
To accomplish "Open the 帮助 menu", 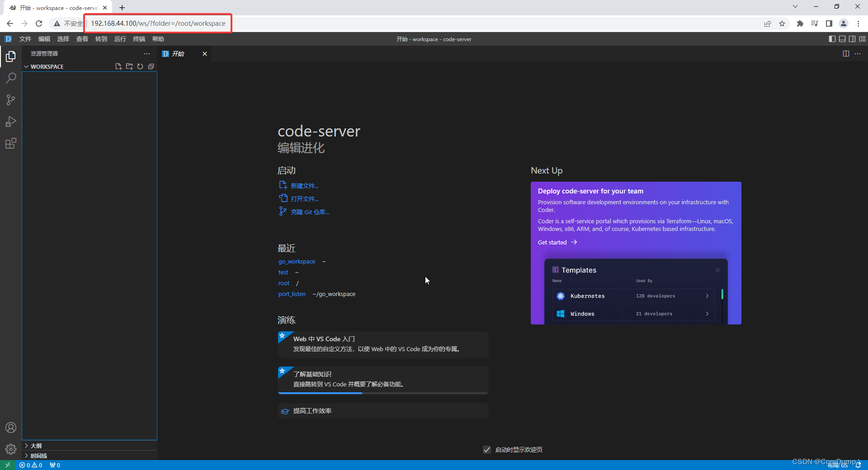I will point(158,39).
